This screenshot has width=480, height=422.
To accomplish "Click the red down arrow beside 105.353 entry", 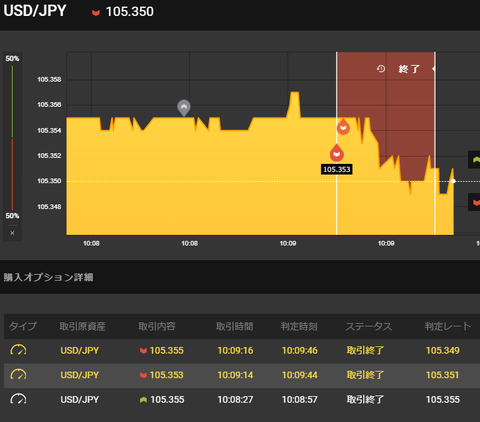I will [x=143, y=375].
